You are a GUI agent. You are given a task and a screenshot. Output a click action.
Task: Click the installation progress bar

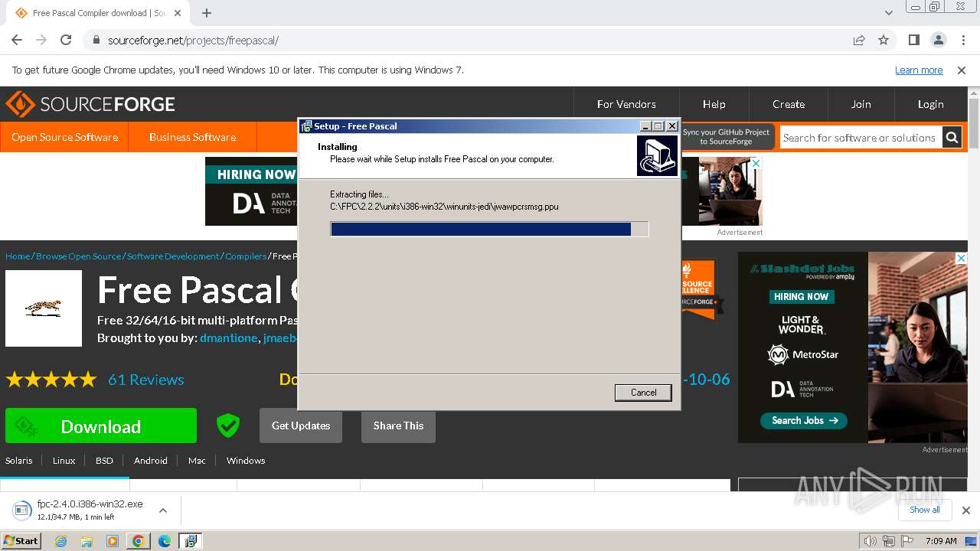point(489,230)
